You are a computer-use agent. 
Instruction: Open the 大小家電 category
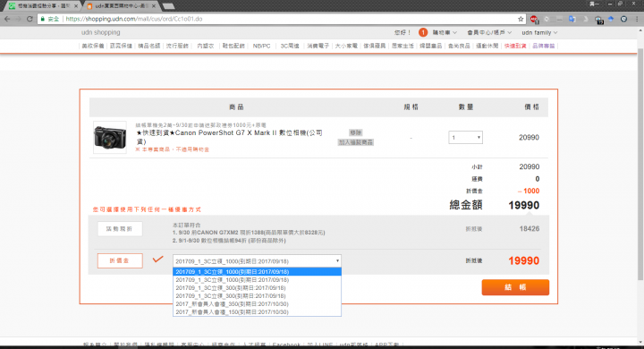tap(346, 46)
